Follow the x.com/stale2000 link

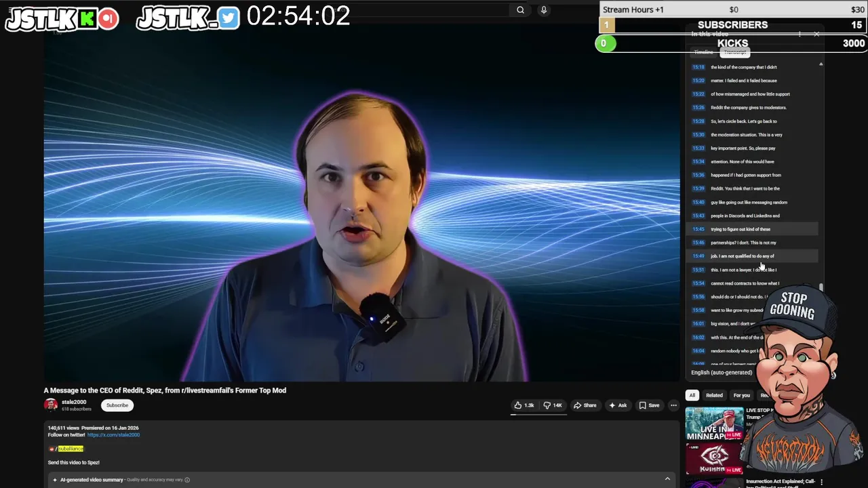113,435
